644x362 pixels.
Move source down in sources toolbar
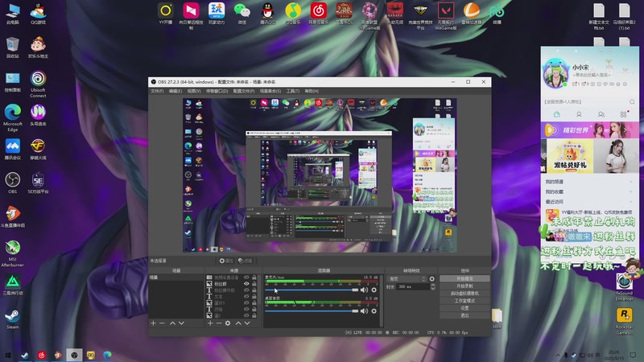[x=247, y=323]
